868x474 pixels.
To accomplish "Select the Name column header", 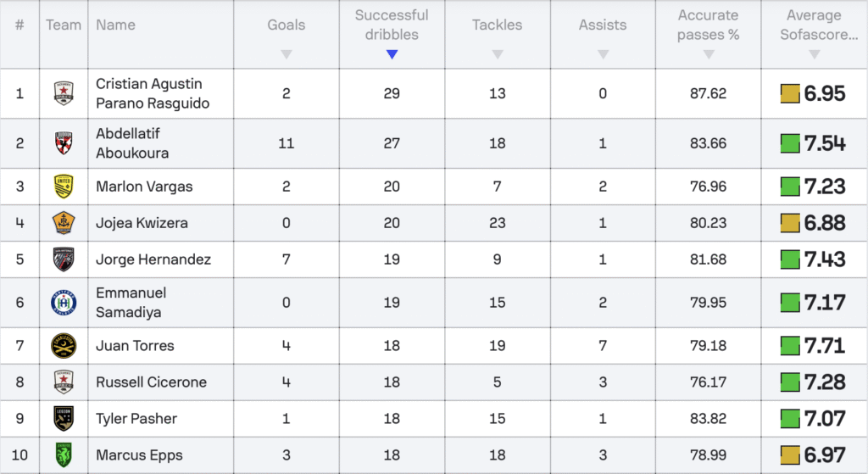I will [x=115, y=25].
